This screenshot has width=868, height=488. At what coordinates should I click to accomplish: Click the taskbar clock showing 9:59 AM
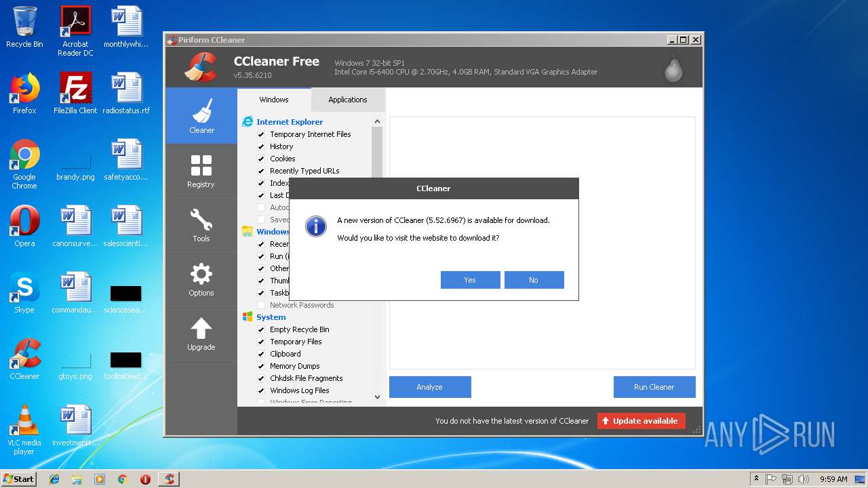[x=833, y=479]
